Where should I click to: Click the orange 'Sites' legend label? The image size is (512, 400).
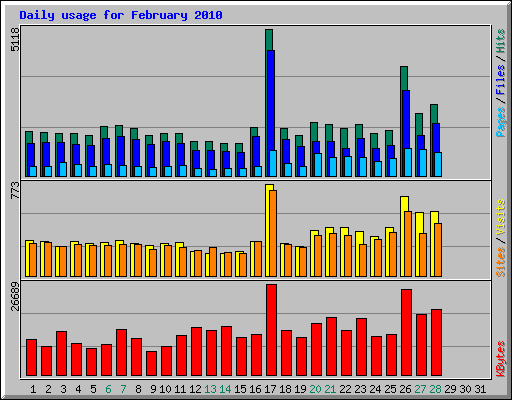click(x=500, y=262)
